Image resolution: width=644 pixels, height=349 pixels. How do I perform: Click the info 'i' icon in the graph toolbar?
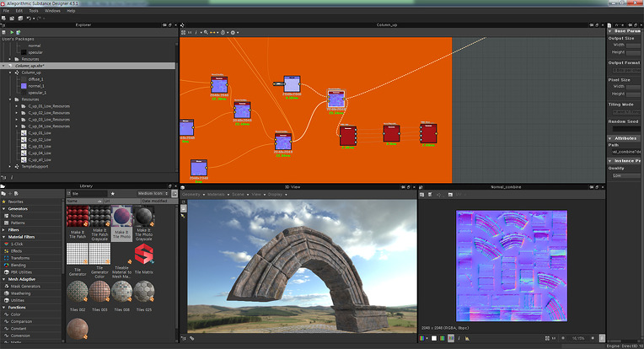196,32
